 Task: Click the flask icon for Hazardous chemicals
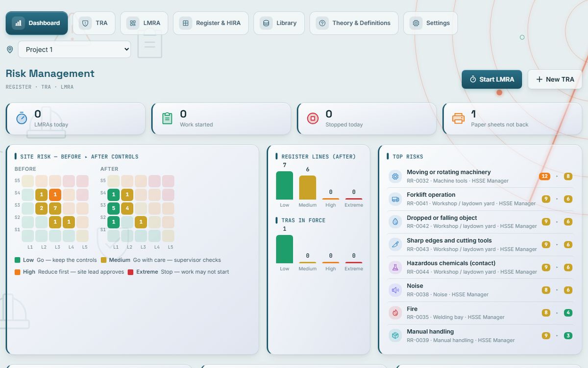395,267
